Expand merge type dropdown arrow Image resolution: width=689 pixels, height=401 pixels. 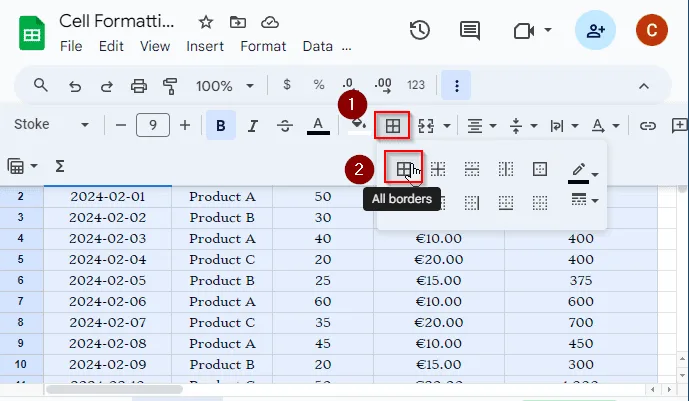pos(447,126)
